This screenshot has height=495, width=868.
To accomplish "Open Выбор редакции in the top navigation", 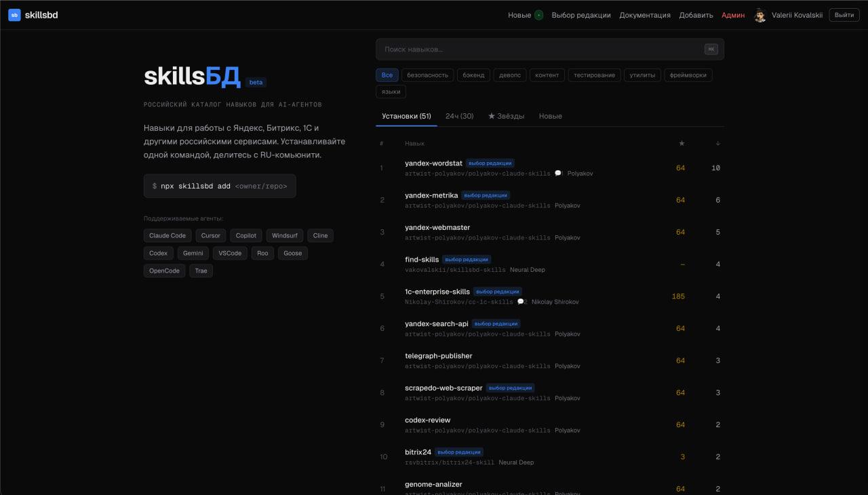I will pyautogui.click(x=581, y=15).
